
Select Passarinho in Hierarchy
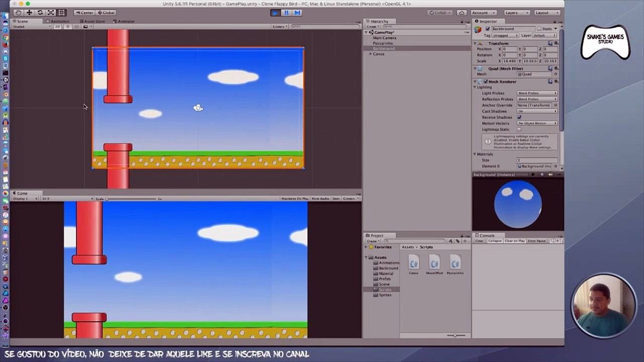(383, 43)
